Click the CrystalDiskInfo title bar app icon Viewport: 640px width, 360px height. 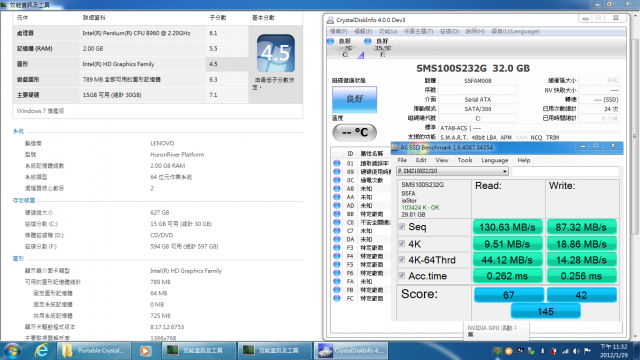(x=330, y=20)
